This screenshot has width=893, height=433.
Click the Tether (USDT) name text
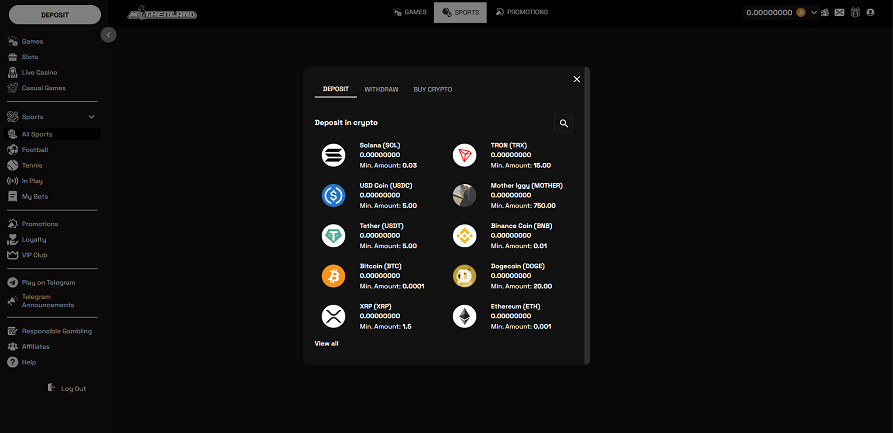tap(382, 226)
